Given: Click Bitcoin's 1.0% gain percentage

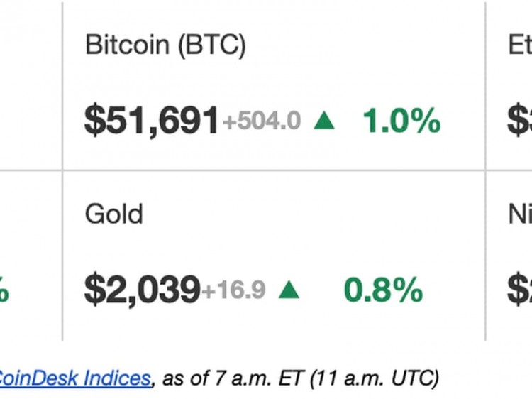Looking at the screenshot, I should (401, 121).
